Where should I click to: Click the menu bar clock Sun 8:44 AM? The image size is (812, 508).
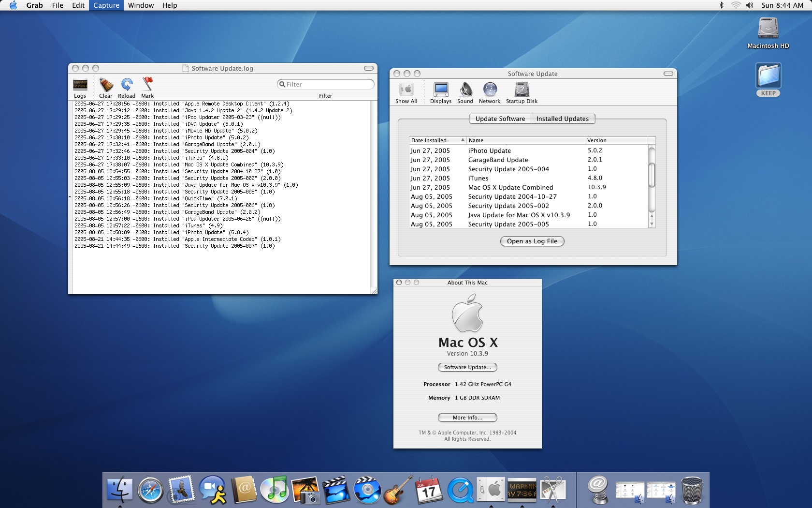pyautogui.click(x=783, y=5)
